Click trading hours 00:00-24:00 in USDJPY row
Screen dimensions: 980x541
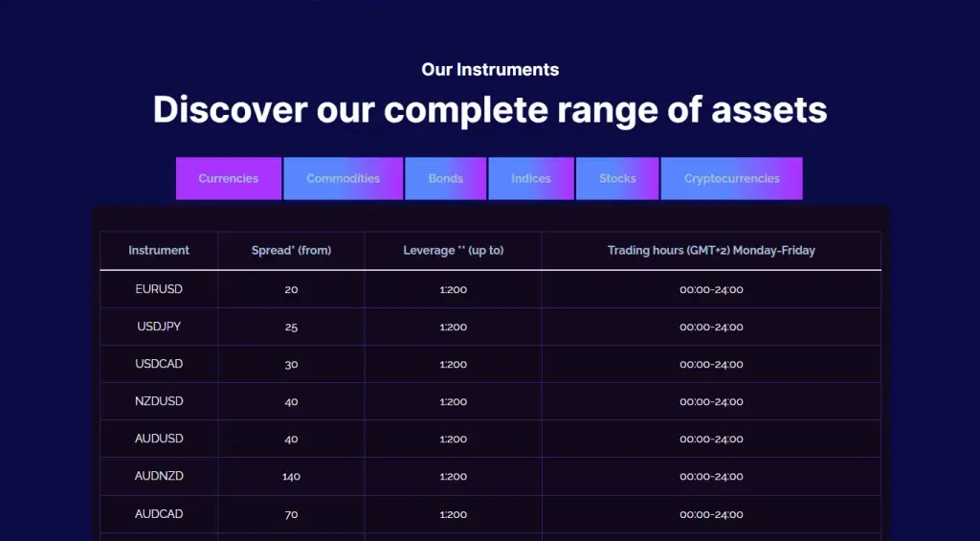[711, 327]
